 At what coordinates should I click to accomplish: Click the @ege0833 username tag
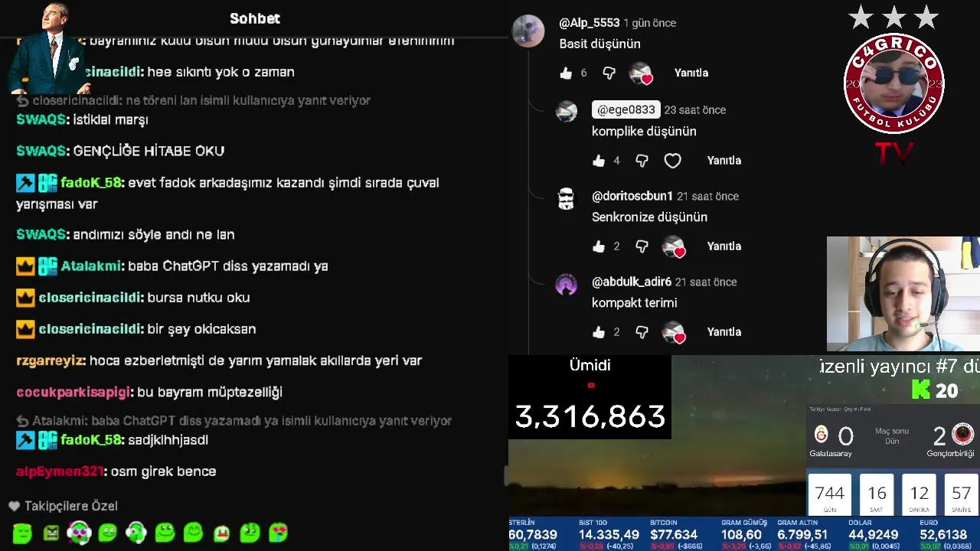(626, 109)
